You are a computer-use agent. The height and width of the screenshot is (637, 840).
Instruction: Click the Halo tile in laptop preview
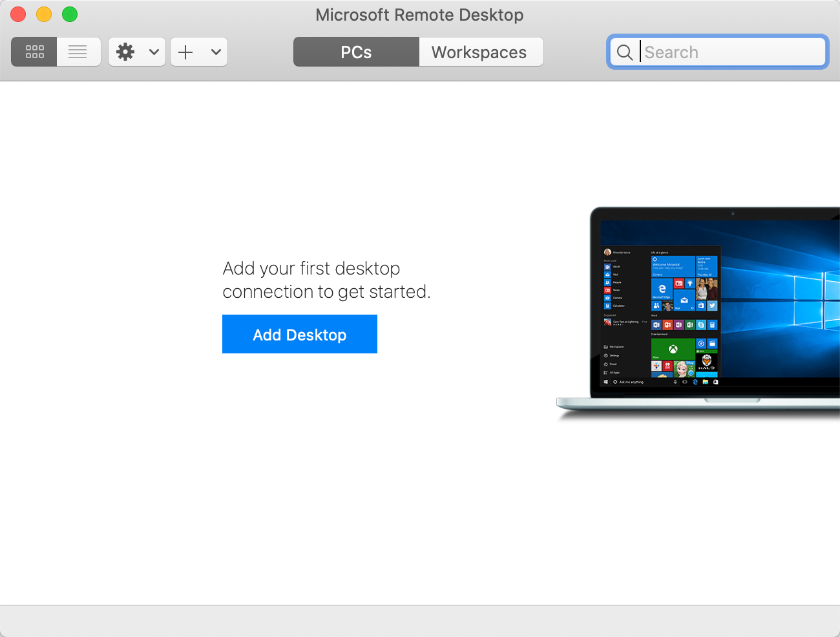706,362
